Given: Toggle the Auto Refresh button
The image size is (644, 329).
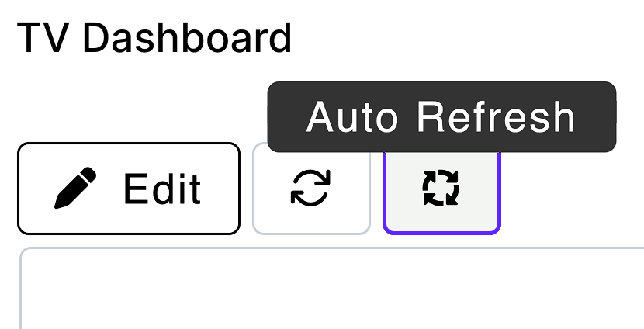Looking at the screenshot, I should (x=441, y=189).
